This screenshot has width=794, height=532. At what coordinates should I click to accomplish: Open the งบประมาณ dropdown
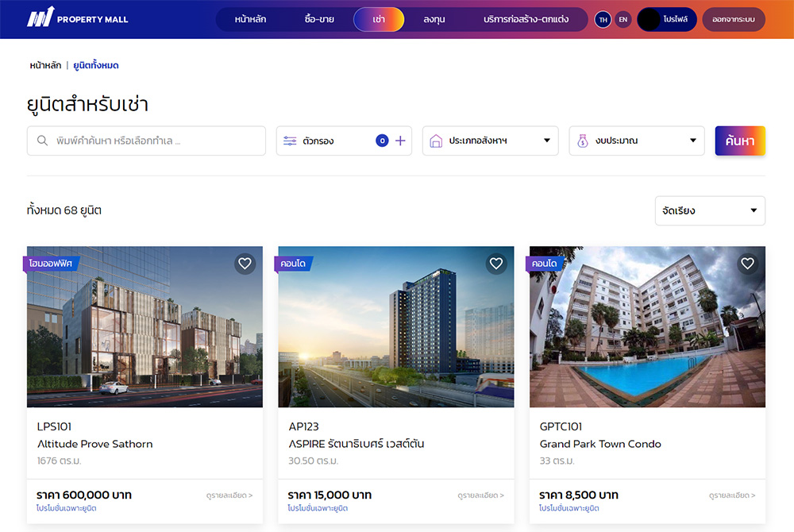coord(637,141)
